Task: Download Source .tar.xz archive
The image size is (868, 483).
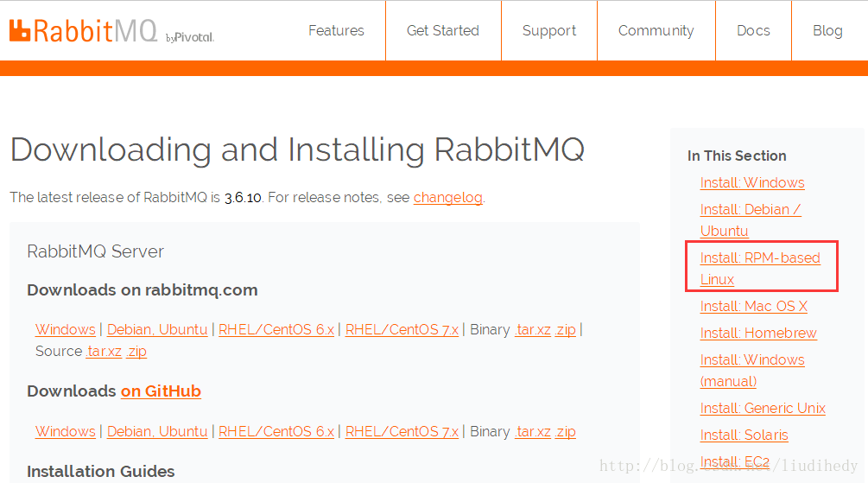Action: pos(104,351)
